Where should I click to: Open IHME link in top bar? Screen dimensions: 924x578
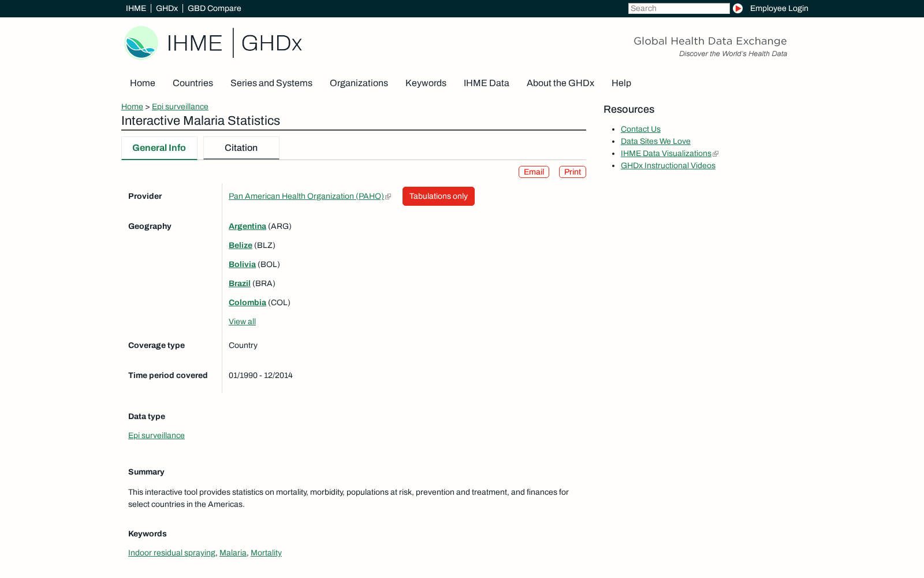coord(136,8)
